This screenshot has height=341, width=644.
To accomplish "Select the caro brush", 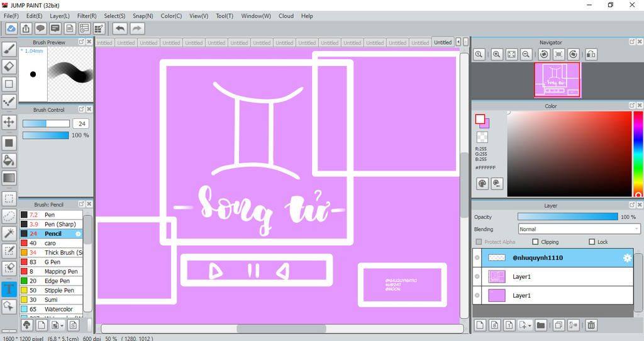I will click(x=52, y=243).
